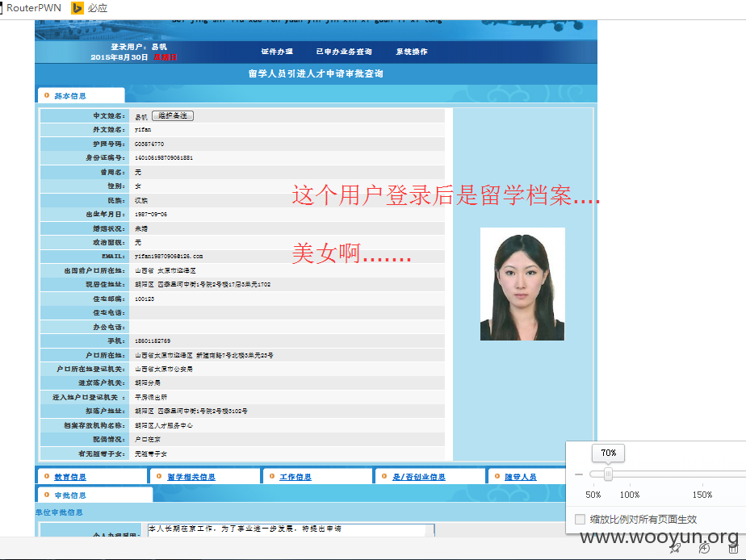Screen dimensions: 746x560
Task: Click the 维护备注 button
Action: point(173,115)
